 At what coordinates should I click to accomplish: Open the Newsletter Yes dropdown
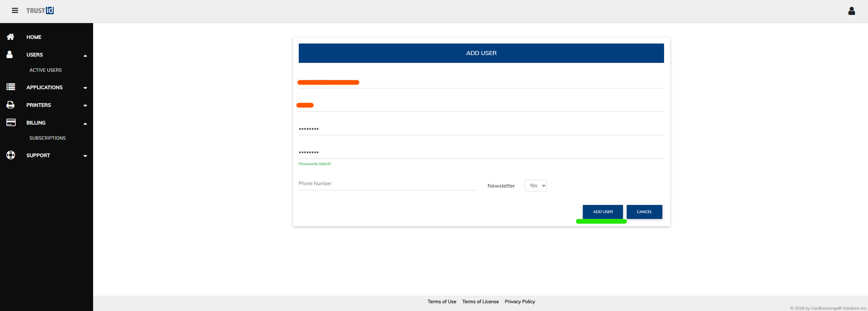pyautogui.click(x=535, y=186)
